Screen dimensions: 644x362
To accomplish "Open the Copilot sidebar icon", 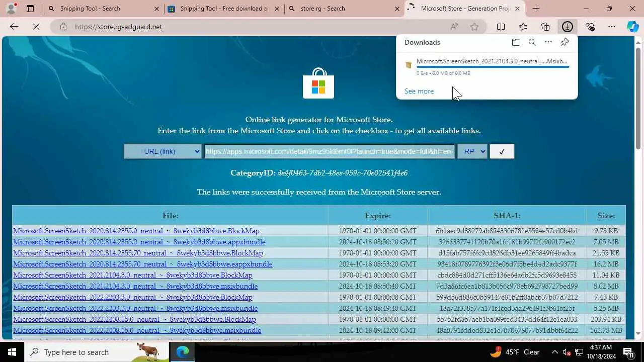I will (x=633, y=27).
